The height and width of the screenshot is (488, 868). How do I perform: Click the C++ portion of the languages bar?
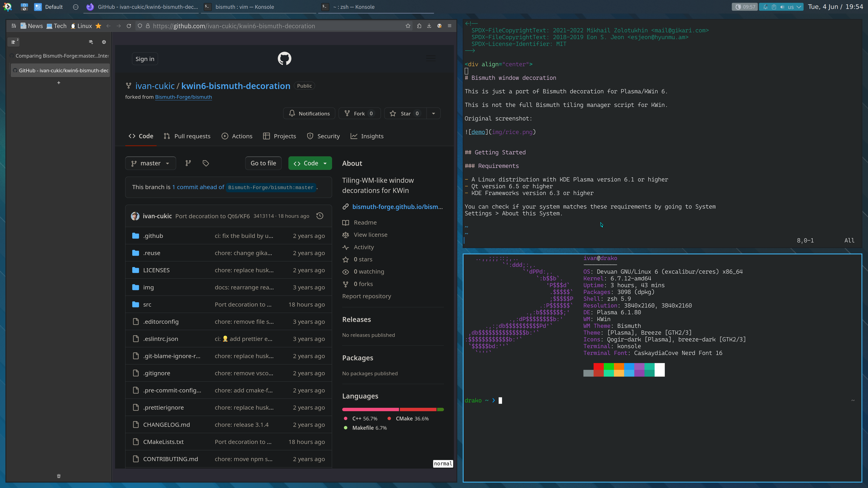point(371,410)
